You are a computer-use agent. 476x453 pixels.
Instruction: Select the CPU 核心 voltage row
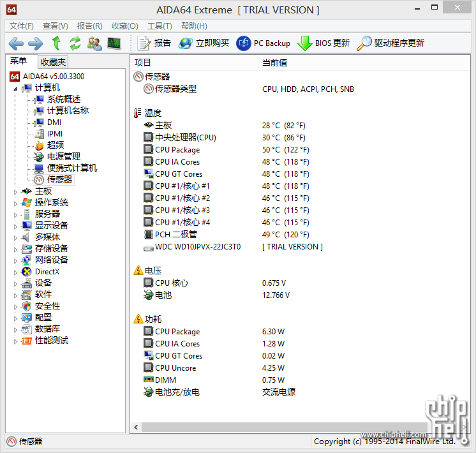click(301, 283)
